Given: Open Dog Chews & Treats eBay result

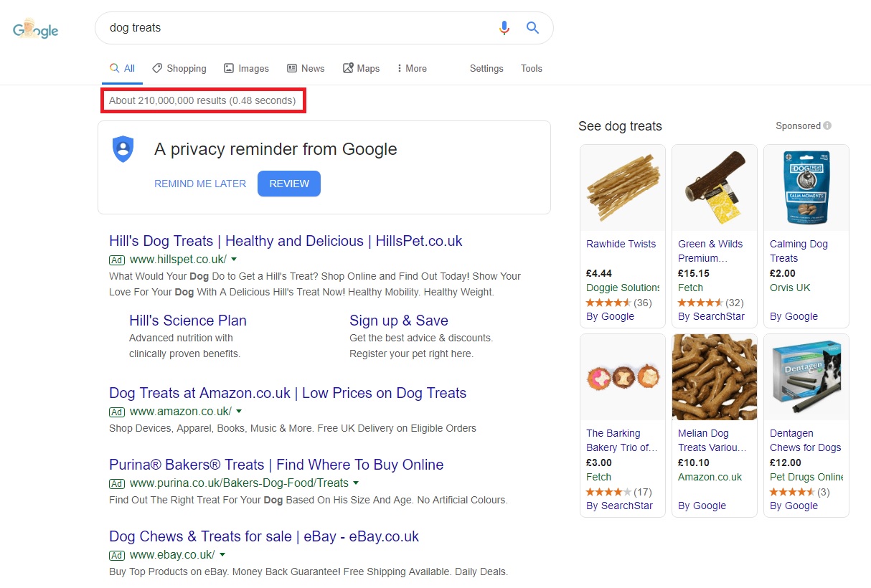Looking at the screenshot, I should (264, 536).
